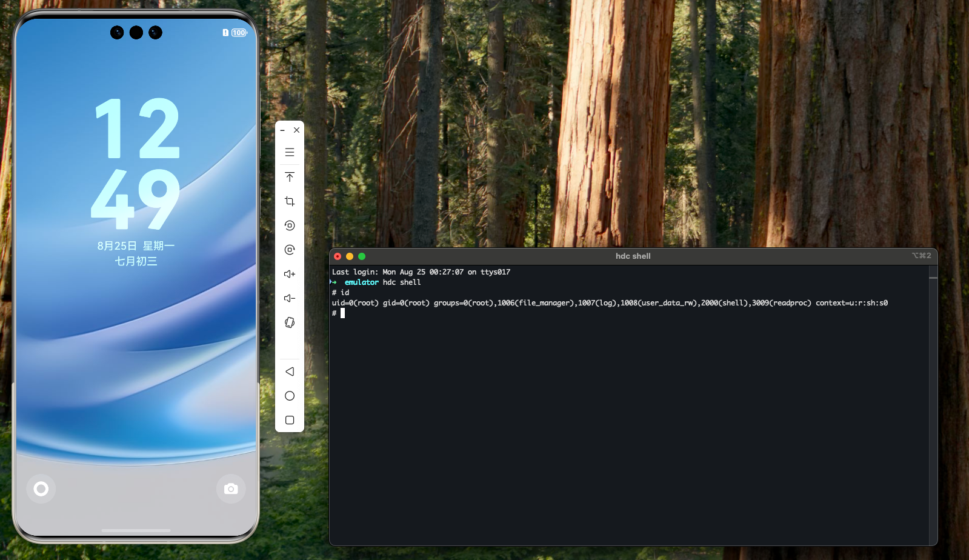Tap the recent apps square button
Image resolution: width=969 pixels, height=560 pixels.
click(x=290, y=420)
